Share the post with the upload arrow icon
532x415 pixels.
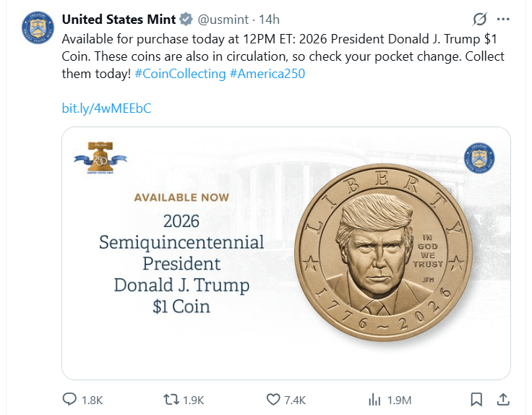(x=503, y=399)
